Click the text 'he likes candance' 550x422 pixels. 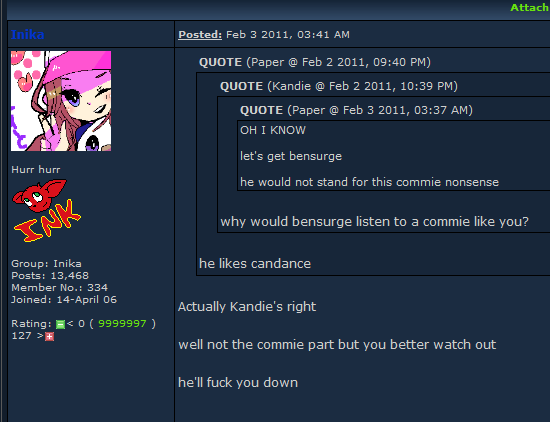pyautogui.click(x=255, y=263)
